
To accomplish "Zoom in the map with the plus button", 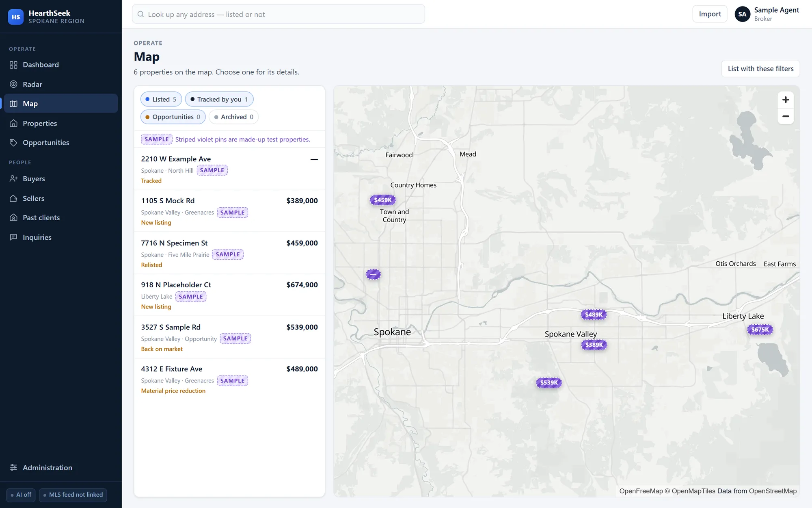I will pos(786,100).
